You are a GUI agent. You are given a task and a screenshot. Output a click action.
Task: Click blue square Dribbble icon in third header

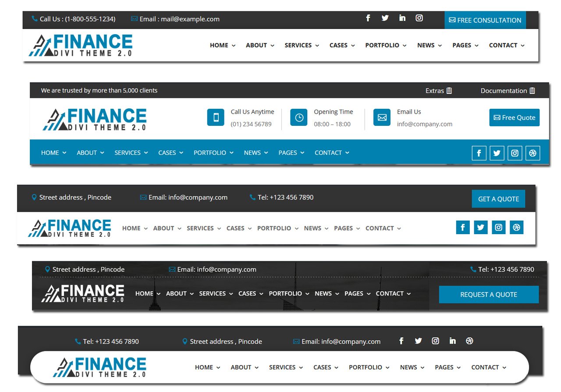point(517,227)
